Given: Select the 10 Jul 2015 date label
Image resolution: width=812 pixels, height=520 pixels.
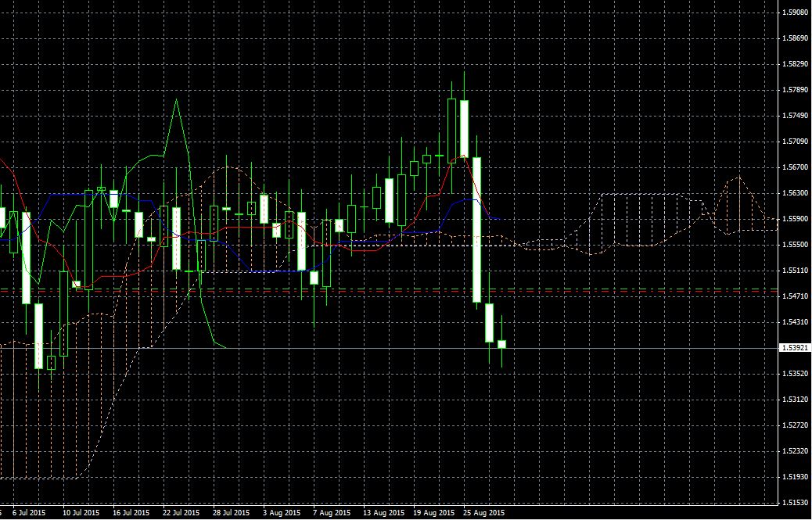Looking at the screenshot, I should coord(81,513).
